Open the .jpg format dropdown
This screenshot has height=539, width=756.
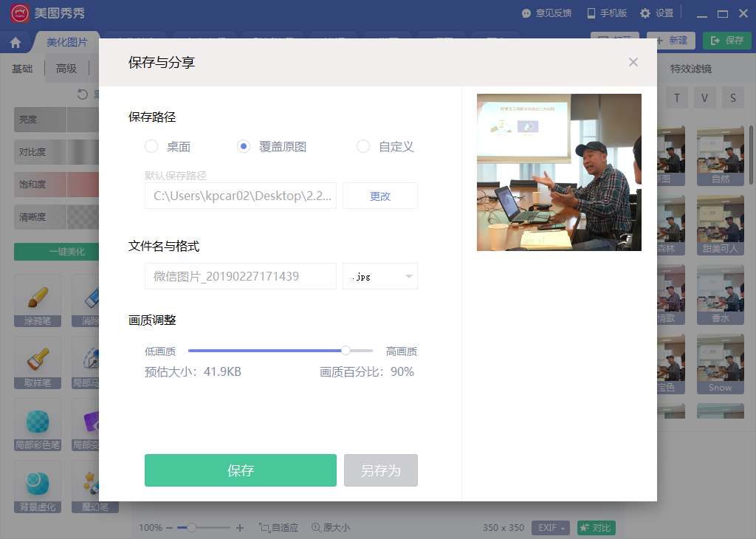coord(380,276)
